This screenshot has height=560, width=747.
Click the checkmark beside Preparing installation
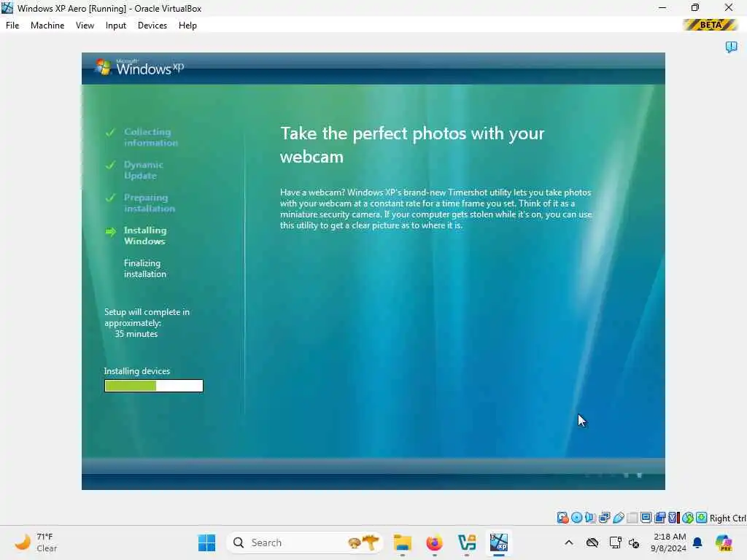click(x=111, y=198)
